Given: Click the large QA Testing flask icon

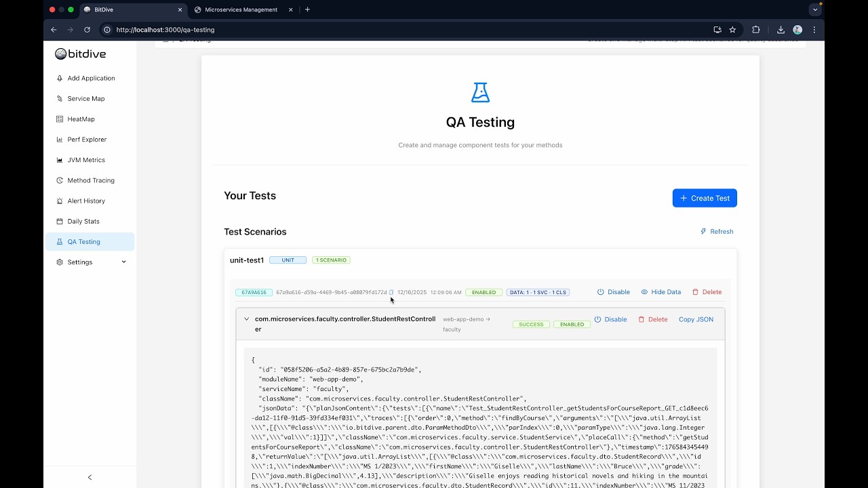Looking at the screenshot, I should (480, 92).
